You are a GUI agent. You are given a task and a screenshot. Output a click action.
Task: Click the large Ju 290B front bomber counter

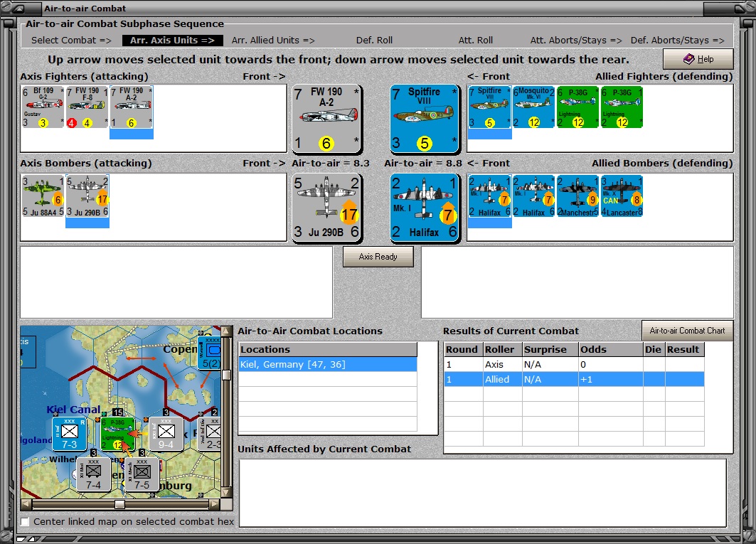[326, 208]
